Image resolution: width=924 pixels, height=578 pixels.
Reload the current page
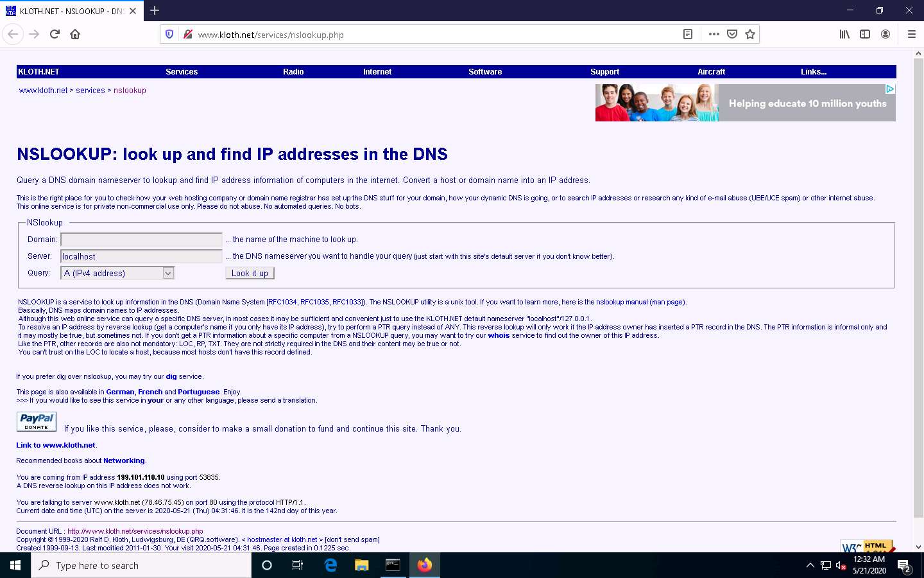(55, 34)
